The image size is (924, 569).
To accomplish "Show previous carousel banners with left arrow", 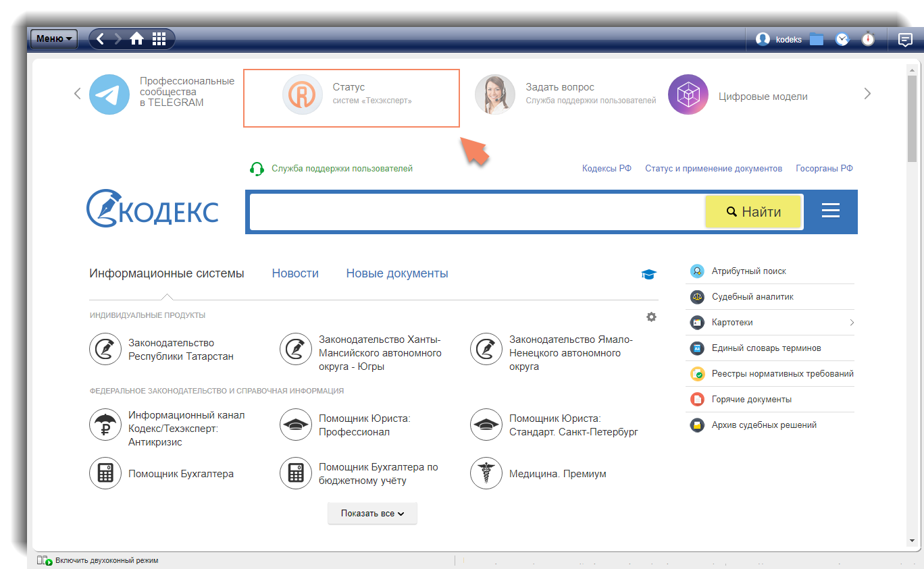I will point(78,94).
